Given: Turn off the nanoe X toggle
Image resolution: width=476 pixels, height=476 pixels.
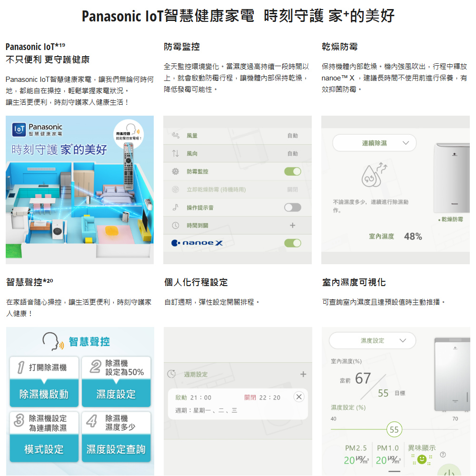Looking at the screenshot, I should click(x=293, y=243).
